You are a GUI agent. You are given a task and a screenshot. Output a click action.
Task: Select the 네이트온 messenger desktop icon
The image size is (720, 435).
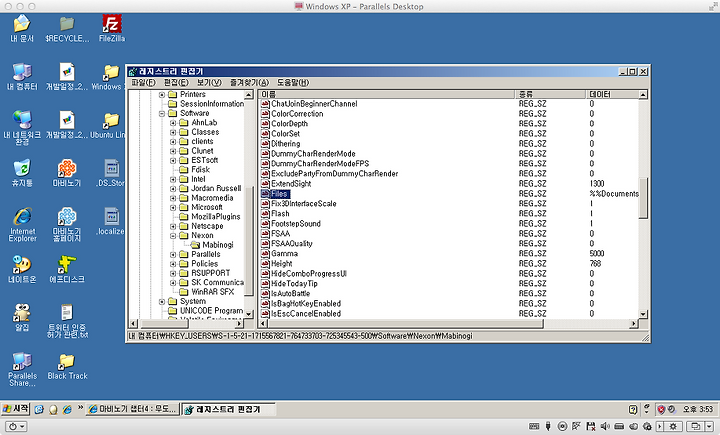tap(22, 269)
